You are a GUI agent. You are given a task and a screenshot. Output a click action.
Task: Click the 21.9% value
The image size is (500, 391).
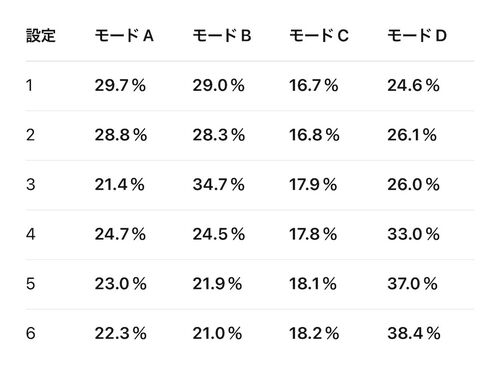click(217, 284)
